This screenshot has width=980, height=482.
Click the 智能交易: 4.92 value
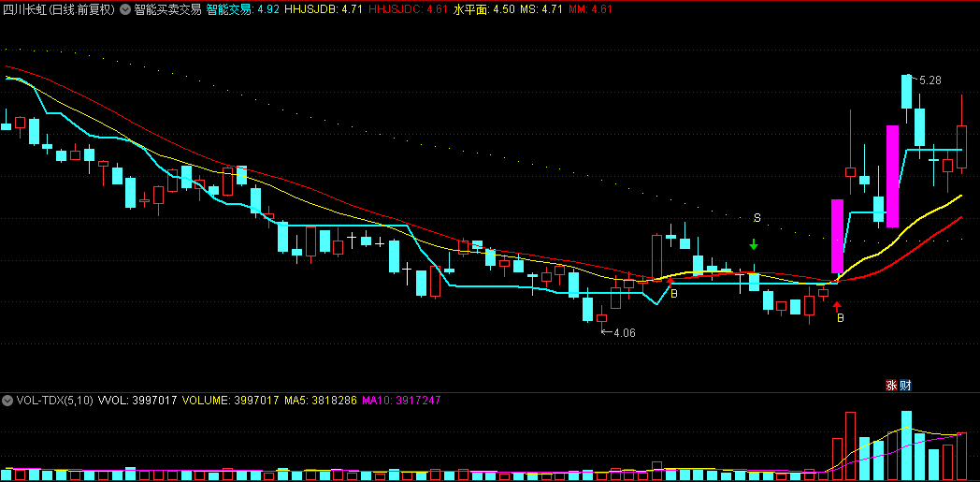pos(242,9)
